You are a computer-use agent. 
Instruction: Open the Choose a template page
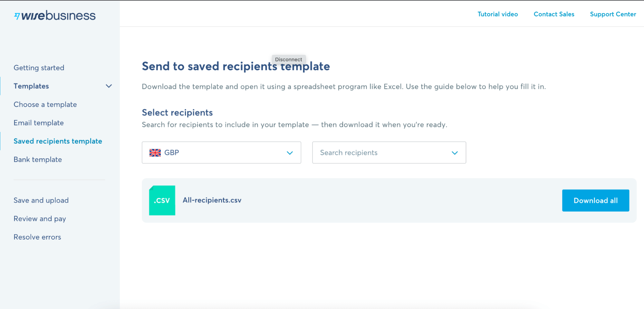click(x=45, y=104)
